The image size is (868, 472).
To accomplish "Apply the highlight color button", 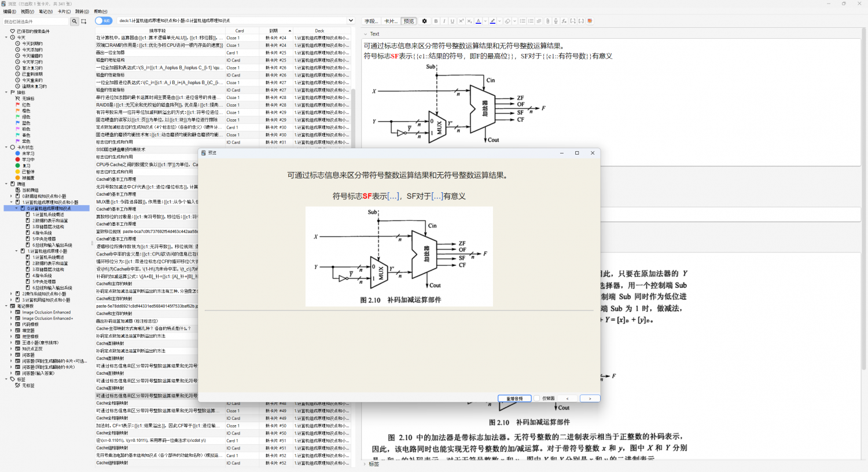I will pyautogui.click(x=492, y=21).
